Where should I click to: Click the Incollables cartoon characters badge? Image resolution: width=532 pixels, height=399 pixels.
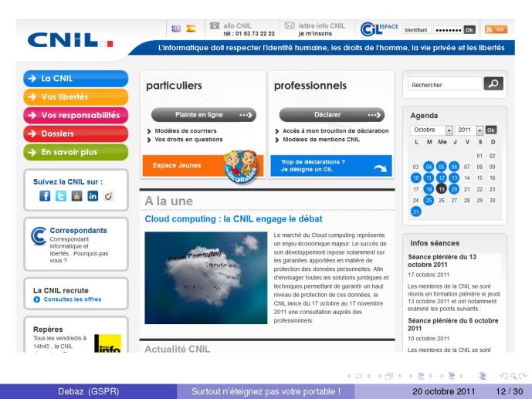[241, 167]
